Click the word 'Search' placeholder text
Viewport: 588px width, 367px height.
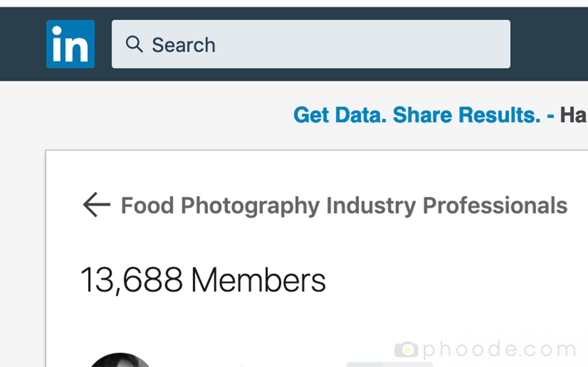coord(184,45)
